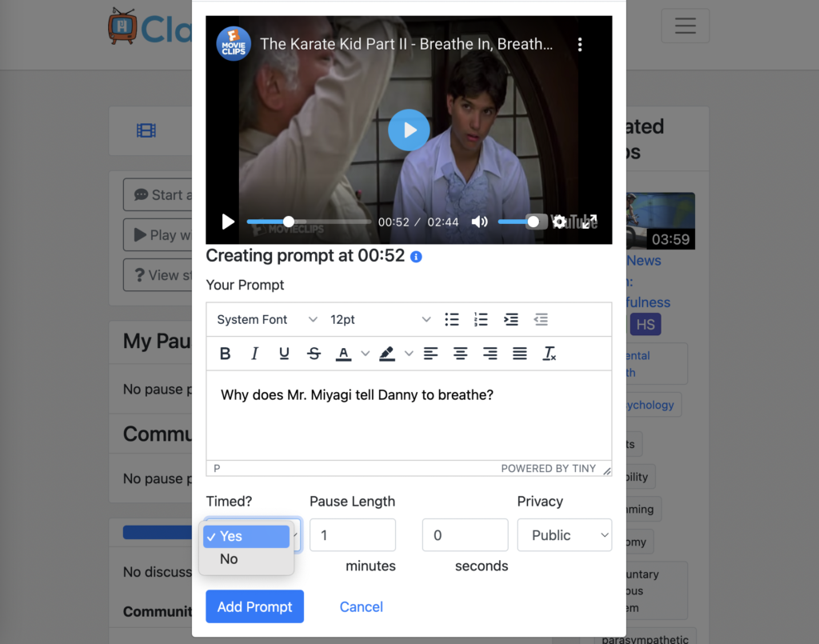Toggle strikethrough formatting
This screenshot has height=644, width=819.
[x=314, y=354]
